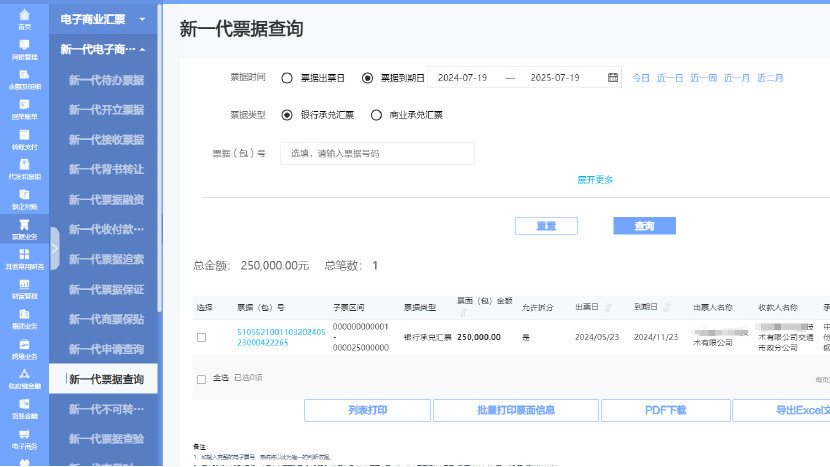Open 新一代接收票据 menu item

106,140
